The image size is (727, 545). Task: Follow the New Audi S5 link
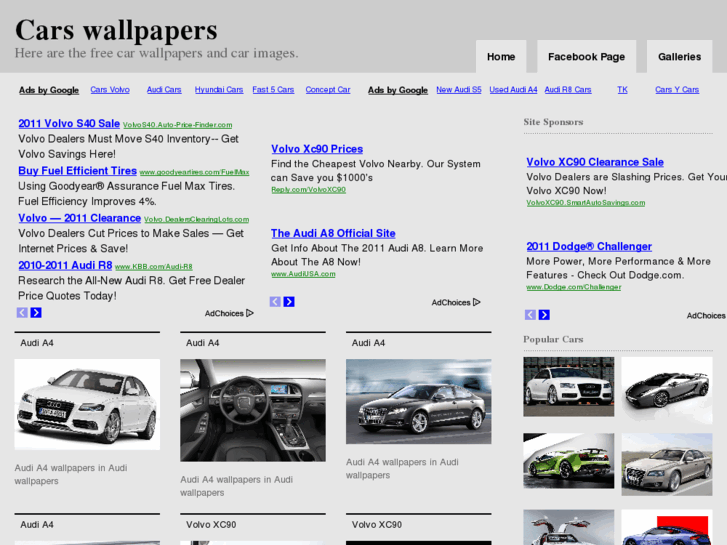pos(459,90)
